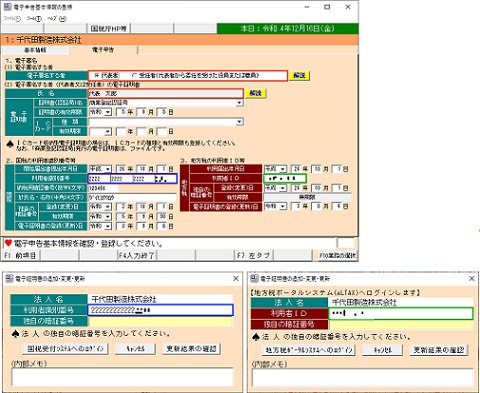
Task: Click the F10業務の選択 function key
Action: point(337,256)
